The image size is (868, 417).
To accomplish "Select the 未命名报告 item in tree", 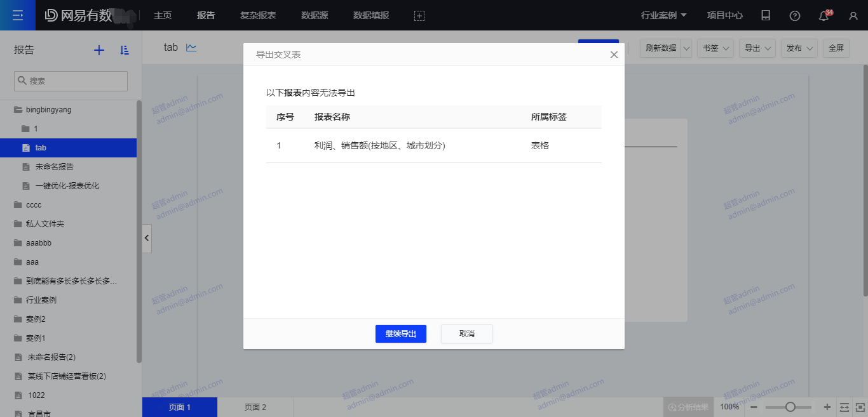I will (x=55, y=167).
